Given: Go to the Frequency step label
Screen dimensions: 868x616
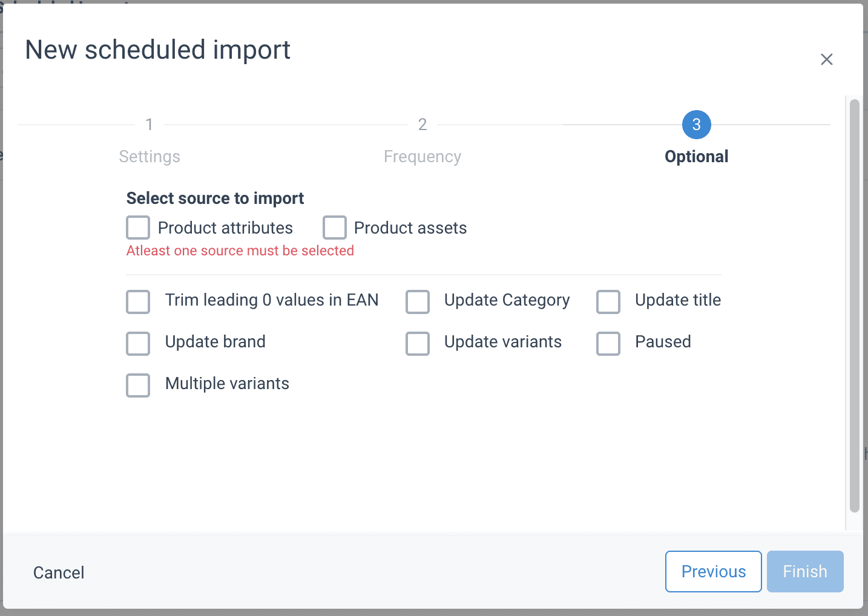Looking at the screenshot, I should [x=422, y=157].
